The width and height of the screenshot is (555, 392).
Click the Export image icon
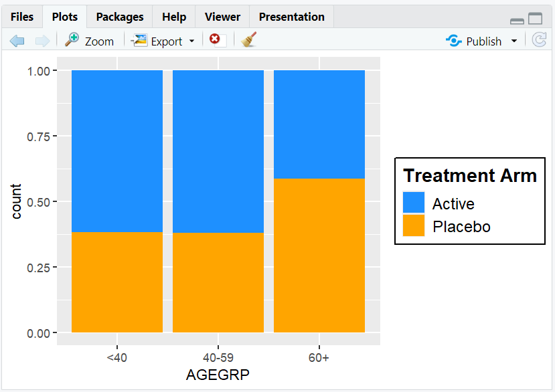coord(139,40)
